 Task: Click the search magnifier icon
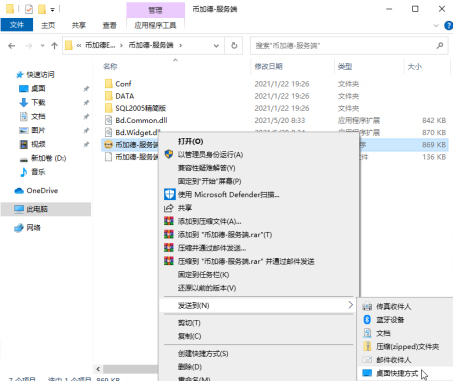pos(440,45)
